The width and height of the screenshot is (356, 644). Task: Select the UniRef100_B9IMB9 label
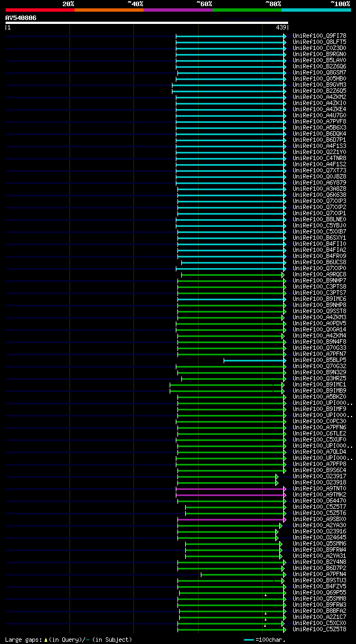click(x=319, y=391)
